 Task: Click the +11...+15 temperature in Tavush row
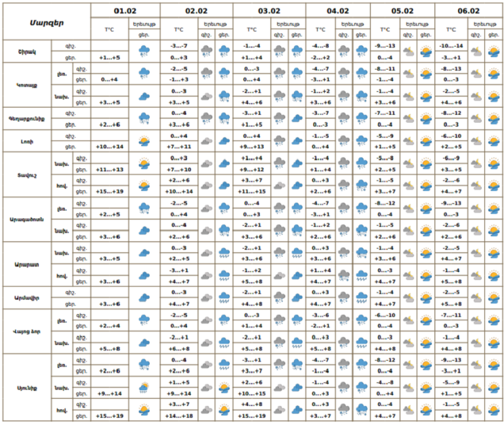point(251,191)
